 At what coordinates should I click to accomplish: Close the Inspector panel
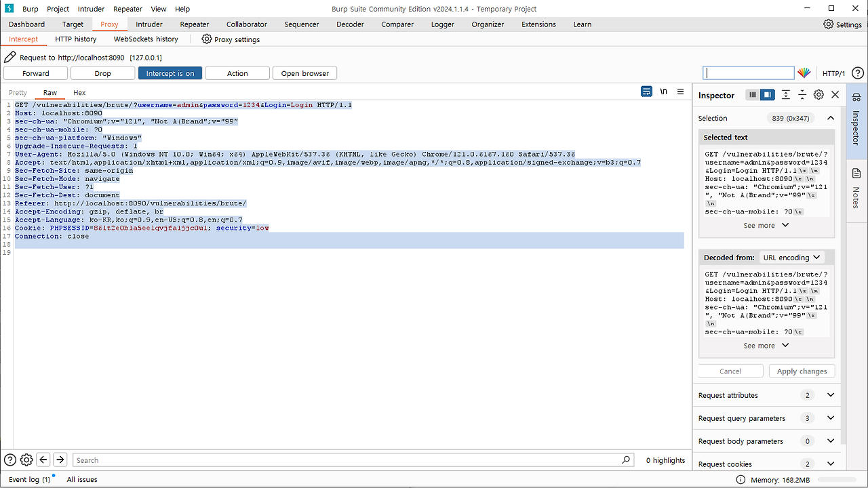pos(835,95)
